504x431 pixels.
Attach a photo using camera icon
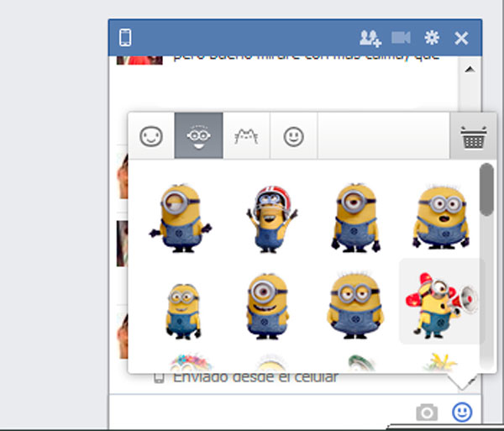(428, 412)
